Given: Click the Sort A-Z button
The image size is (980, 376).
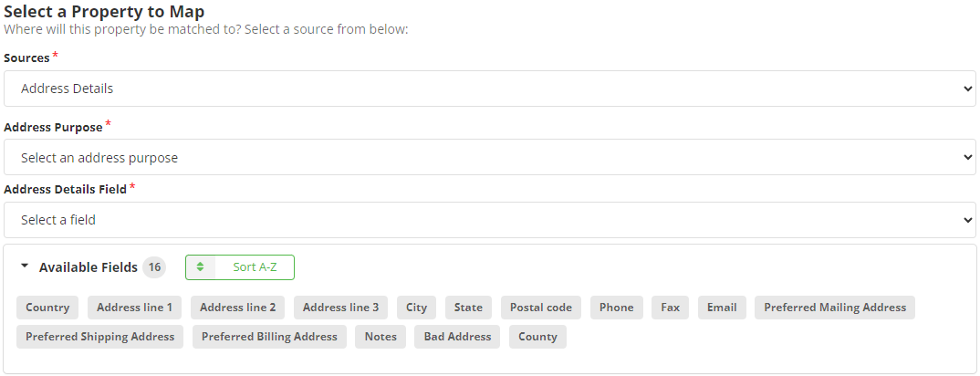Looking at the screenshot, I should (255, 267).
